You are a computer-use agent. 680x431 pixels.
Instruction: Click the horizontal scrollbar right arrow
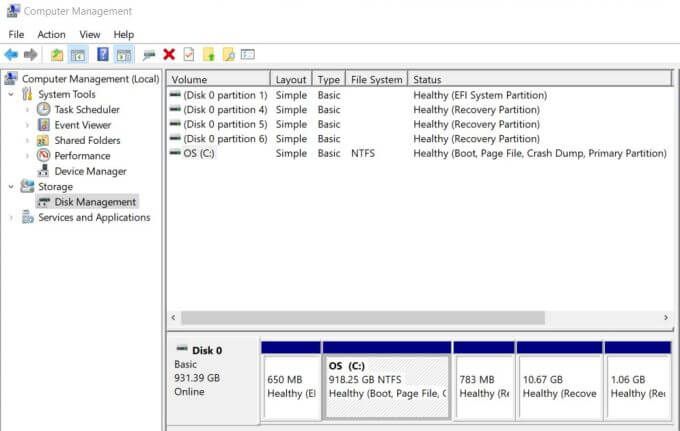(x=666, y=317)
